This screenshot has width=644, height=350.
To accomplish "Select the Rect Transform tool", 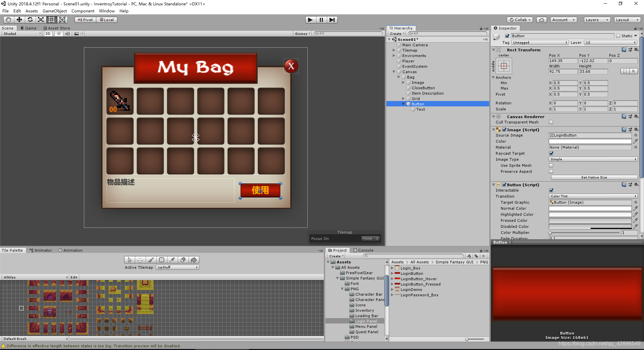I will click(51, 19).
